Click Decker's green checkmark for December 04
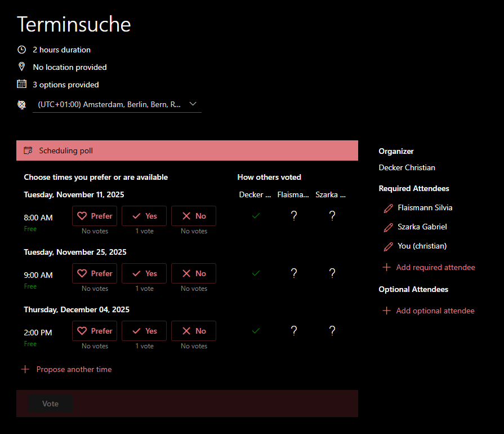Screen dimensions: 504x434 click(256, 331)
